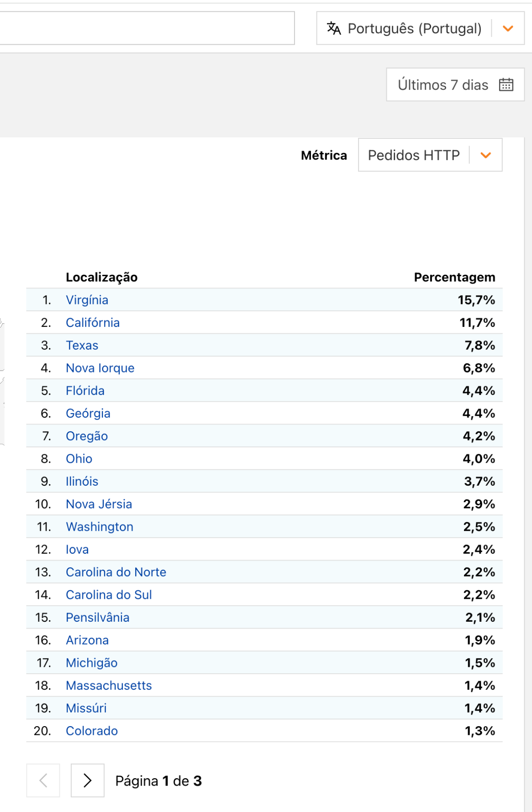
Task: Click the previous page arrow button
Action: click(x=43, y=781)
